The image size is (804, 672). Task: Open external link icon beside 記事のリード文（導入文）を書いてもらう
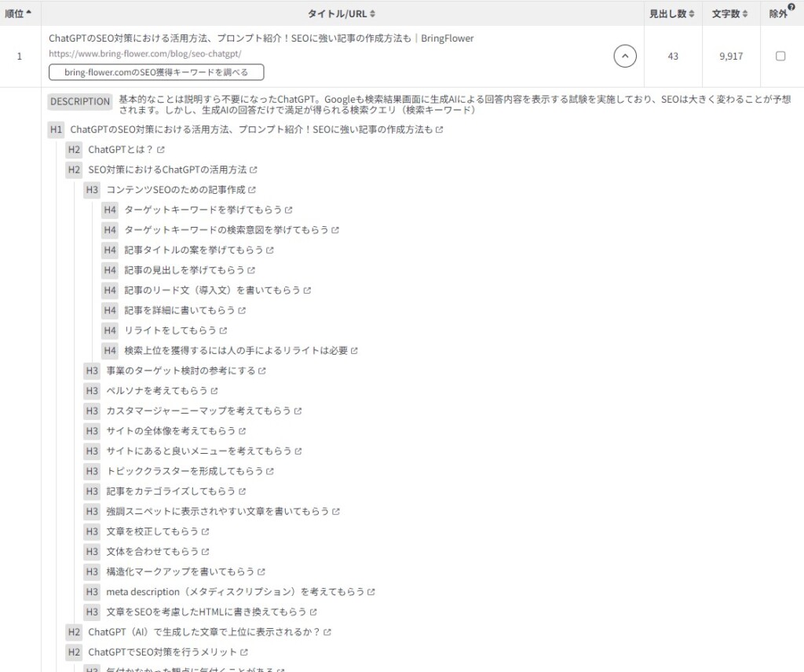(307, 290)
